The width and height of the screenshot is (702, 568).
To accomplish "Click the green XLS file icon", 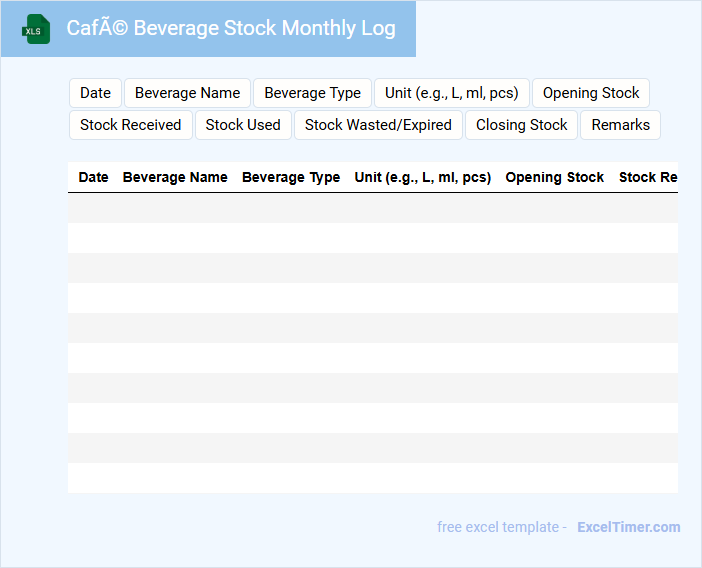I will click(x=36, y=29).
